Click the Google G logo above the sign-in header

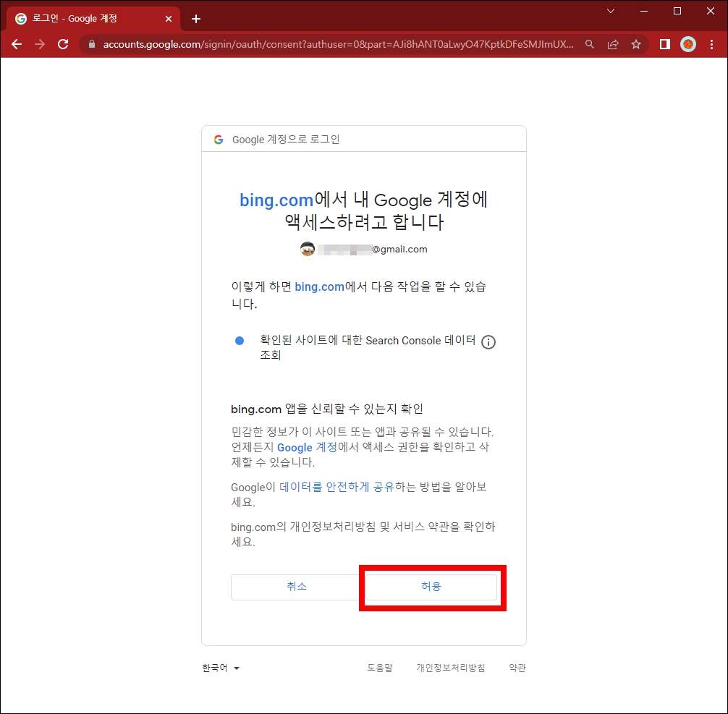click(219, 139)
